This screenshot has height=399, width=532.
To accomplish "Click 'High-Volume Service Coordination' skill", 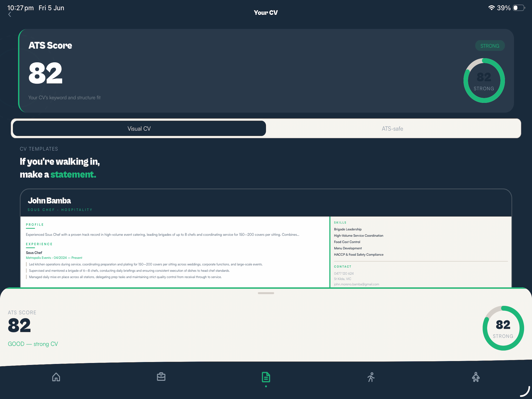I will tap(359, 235).
